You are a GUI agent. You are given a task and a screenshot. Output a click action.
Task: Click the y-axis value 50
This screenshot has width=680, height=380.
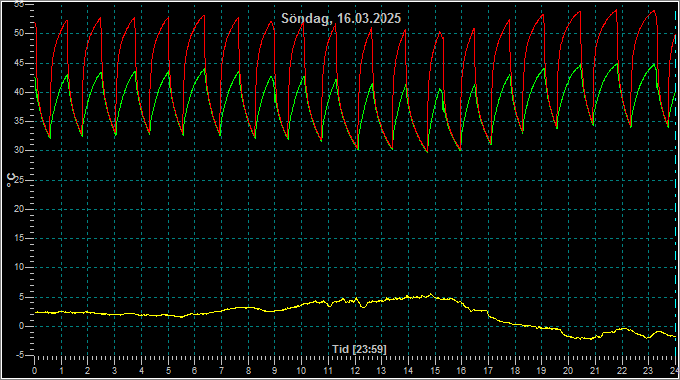(19, 33)
